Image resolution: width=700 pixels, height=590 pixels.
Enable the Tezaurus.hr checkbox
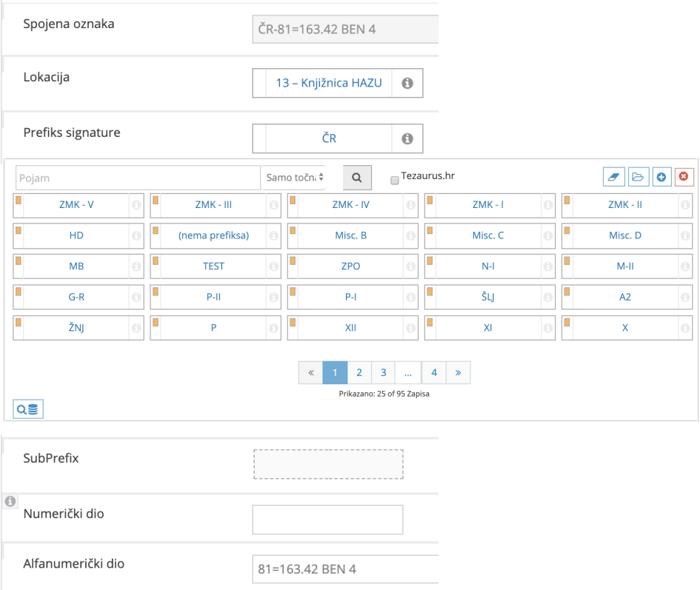395,180
